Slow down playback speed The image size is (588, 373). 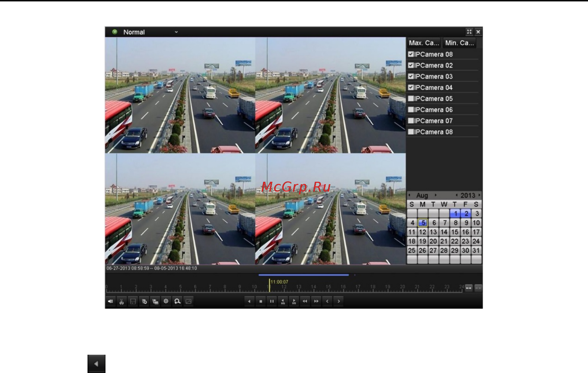click(305, 301)
